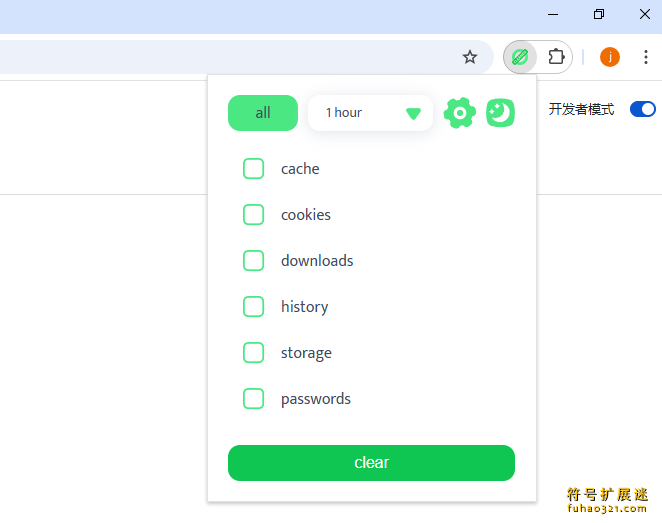The height and width of the screenshot is (523, 662).
Task: Toggle the 开发者模式 developer mode switch
Action: (x=643, y=109)
